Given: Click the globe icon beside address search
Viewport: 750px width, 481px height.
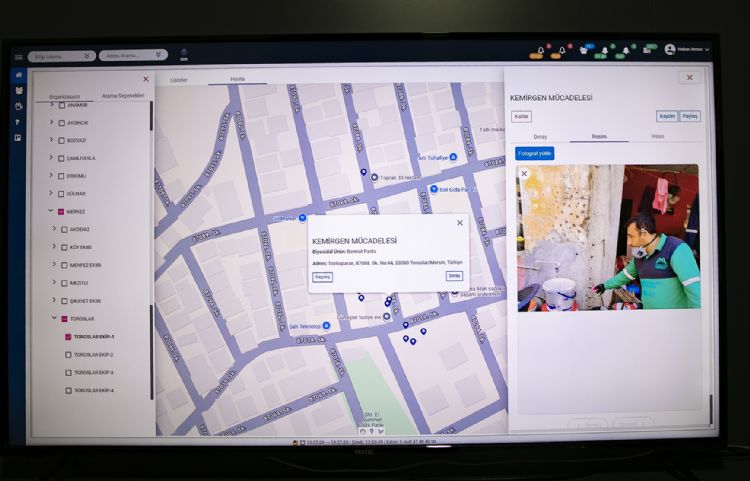Looking at the screenshot, I should 184,52.
